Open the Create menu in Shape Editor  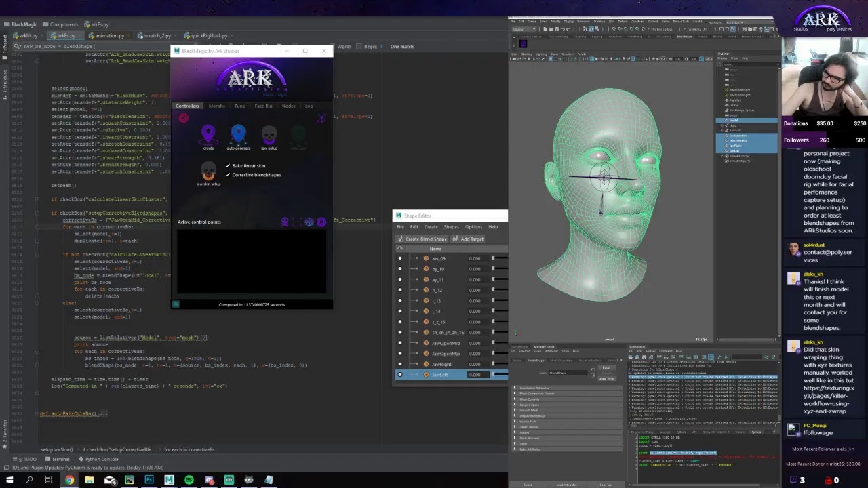431,227
